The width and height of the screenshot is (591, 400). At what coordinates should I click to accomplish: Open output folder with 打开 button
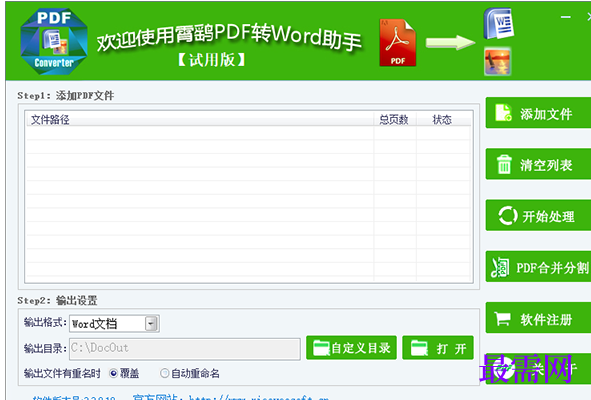coord(438,348)
